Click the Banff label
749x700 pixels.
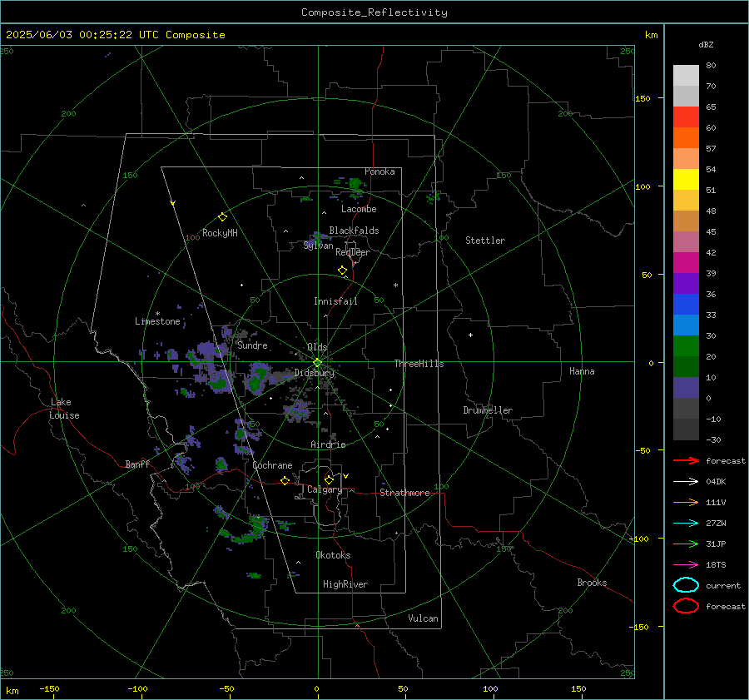137,464
